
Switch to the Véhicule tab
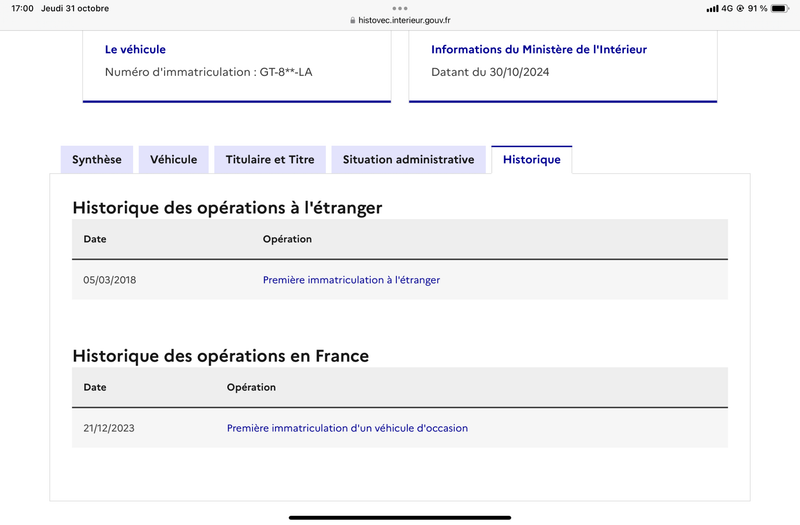173,160
